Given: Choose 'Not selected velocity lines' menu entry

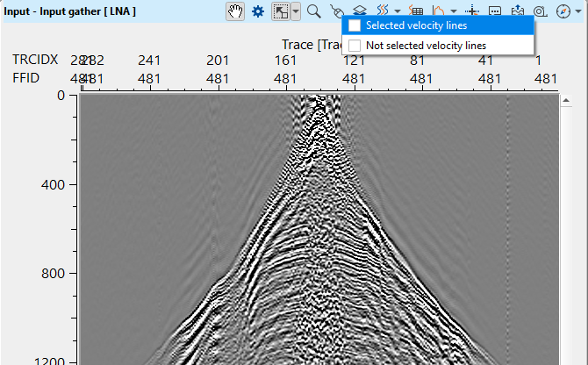Looking at the screenshot, I should tap(425, 45).
